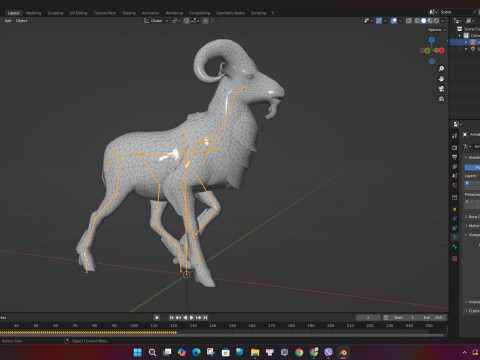
Task: Click the add workspace plus button
Action: (x=272, y=13)
